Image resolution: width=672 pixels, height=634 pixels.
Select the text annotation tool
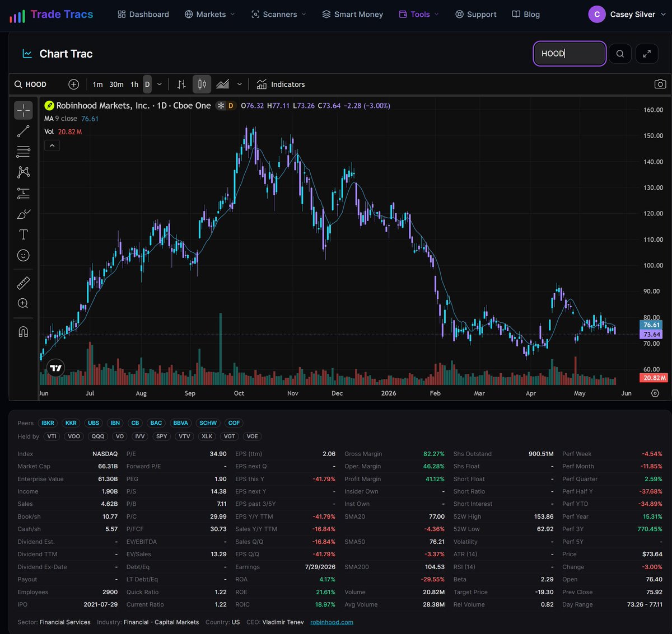pos(24,234)
